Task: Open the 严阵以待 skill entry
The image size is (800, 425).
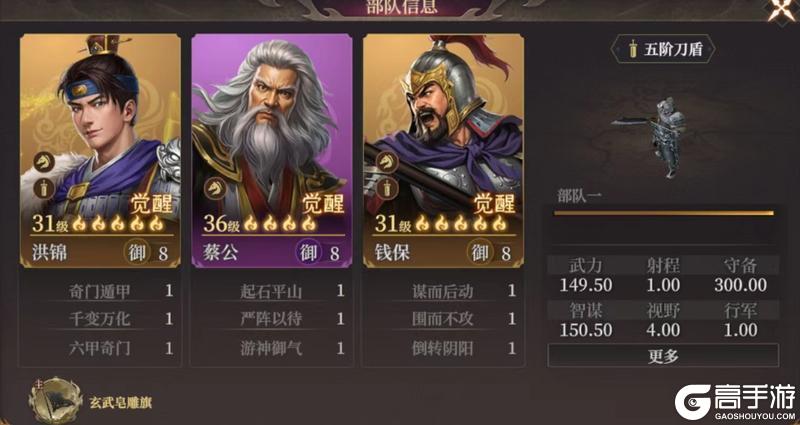Action: point(271,320)
